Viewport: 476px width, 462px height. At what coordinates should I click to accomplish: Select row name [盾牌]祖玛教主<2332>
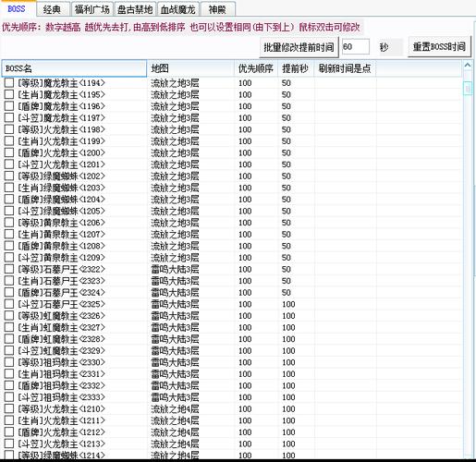point(61,385)
